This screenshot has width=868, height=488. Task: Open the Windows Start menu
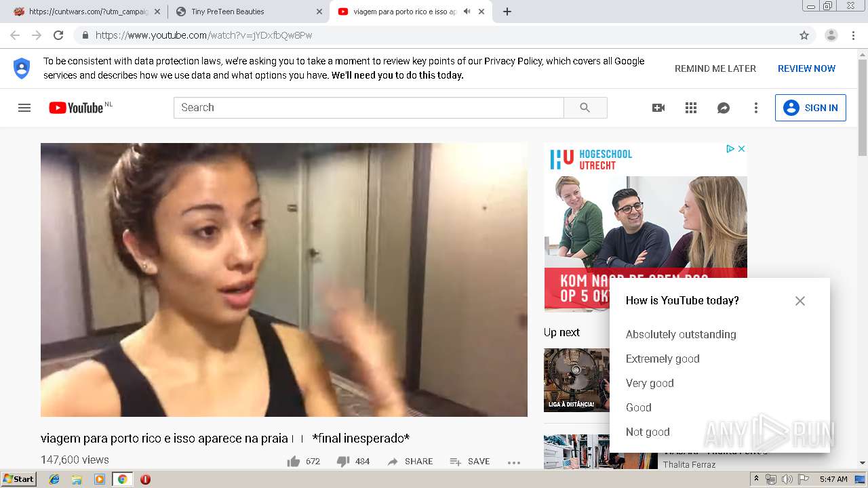coord(19,479)
